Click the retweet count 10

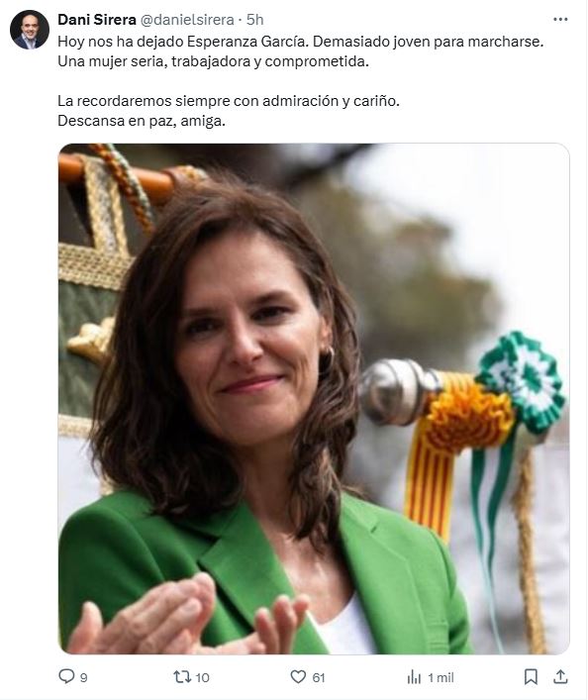202,677
